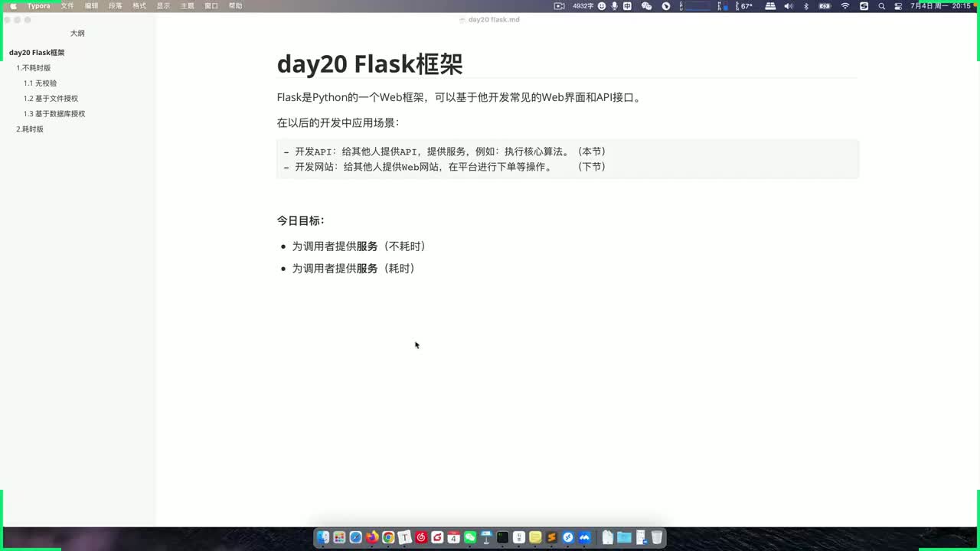The height and width of the screenshot is (551, 980).
Task: Click bullet 为调用者提供服务（不耗时）
Action: [358, 246]
